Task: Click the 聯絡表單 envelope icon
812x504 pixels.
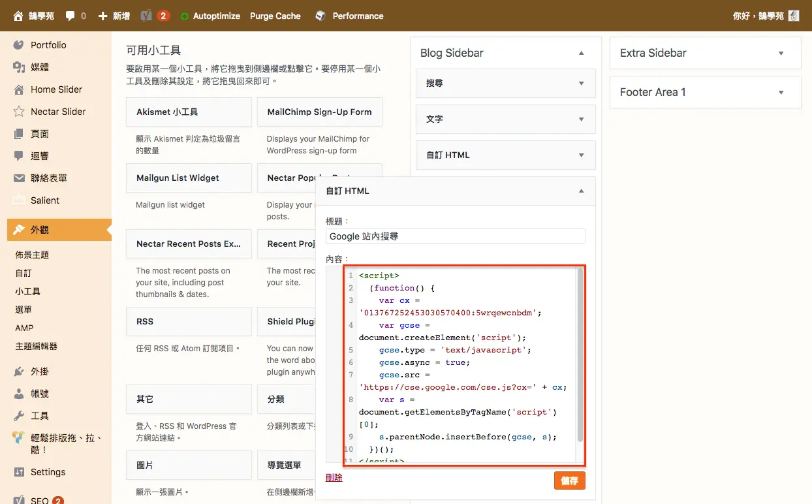Action: point(19,178)
